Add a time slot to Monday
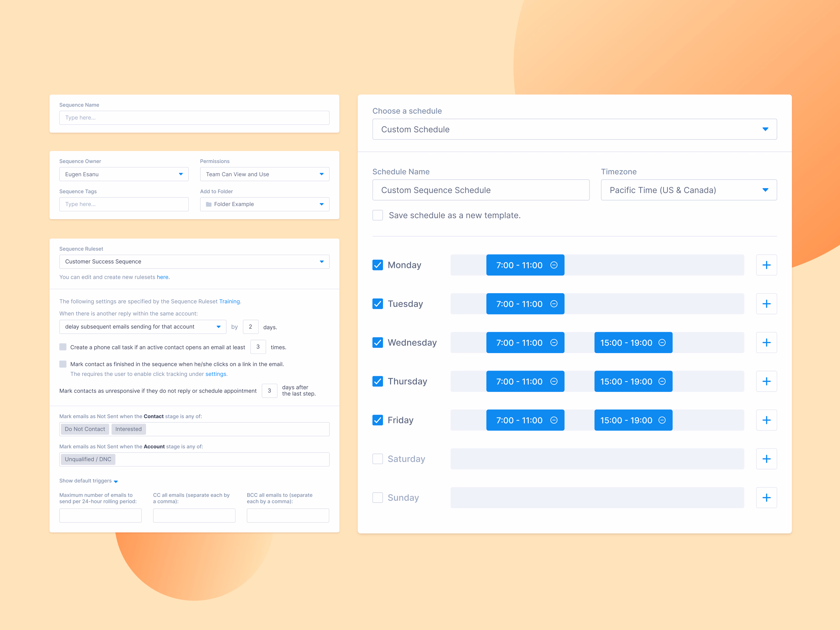840x630 pixels. click(766, 265)
